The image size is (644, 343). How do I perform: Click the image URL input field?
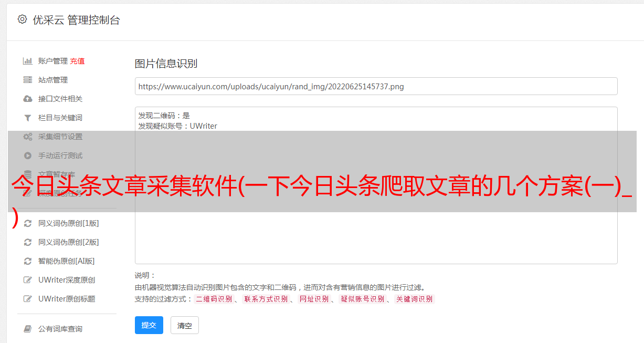click(x=376, y=86)
